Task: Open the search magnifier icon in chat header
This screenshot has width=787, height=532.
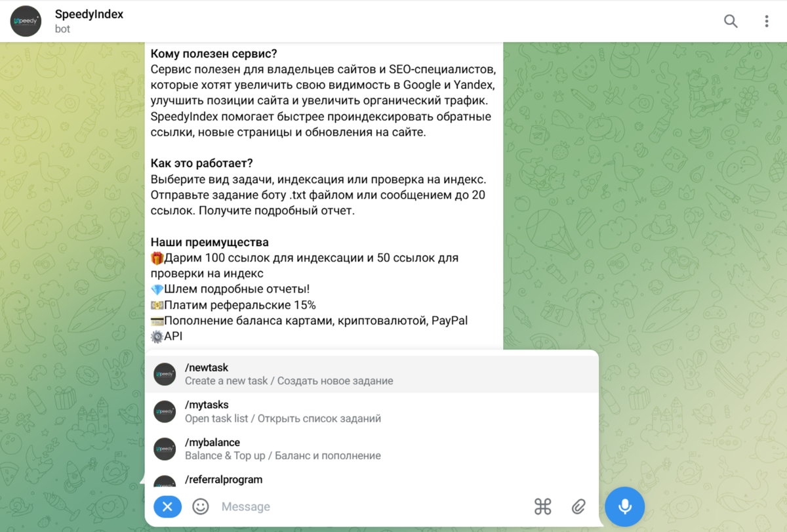Action: point(731,21)
